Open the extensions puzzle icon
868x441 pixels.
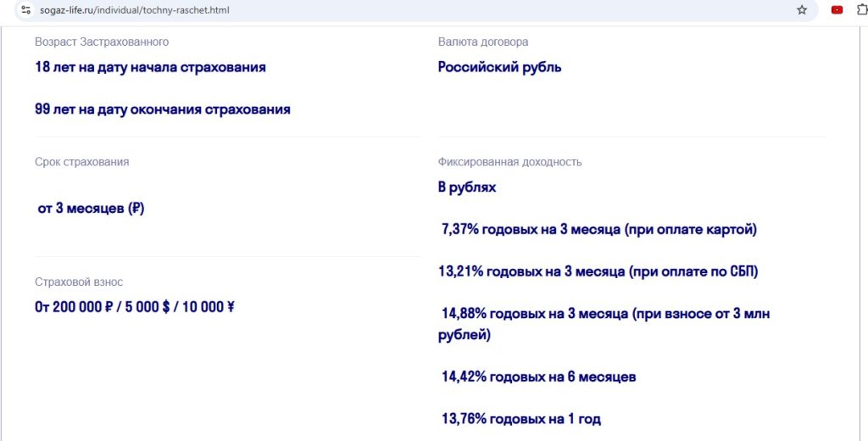point(863,10)
